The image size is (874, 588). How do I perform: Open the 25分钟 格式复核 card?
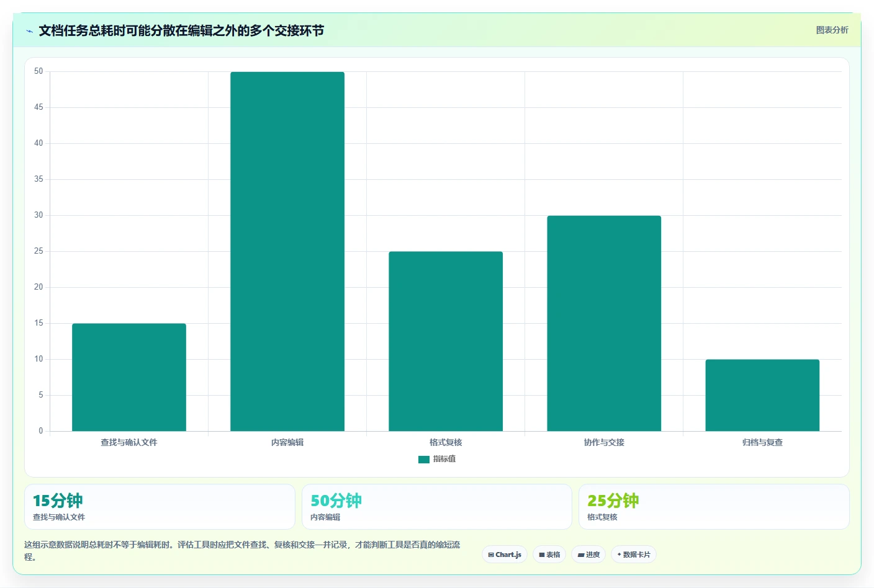pyautogui.click(x=714, y=507)
